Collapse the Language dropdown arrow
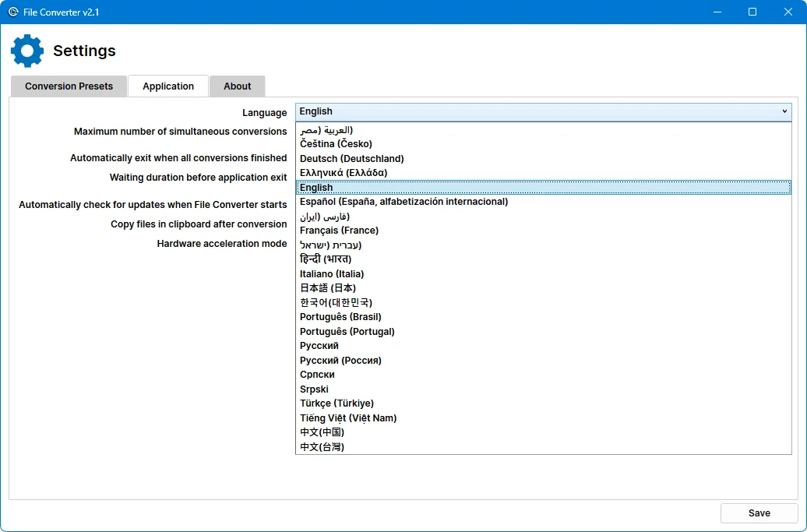The height and width of the screenshot is (532, 807). coord(784,111)
